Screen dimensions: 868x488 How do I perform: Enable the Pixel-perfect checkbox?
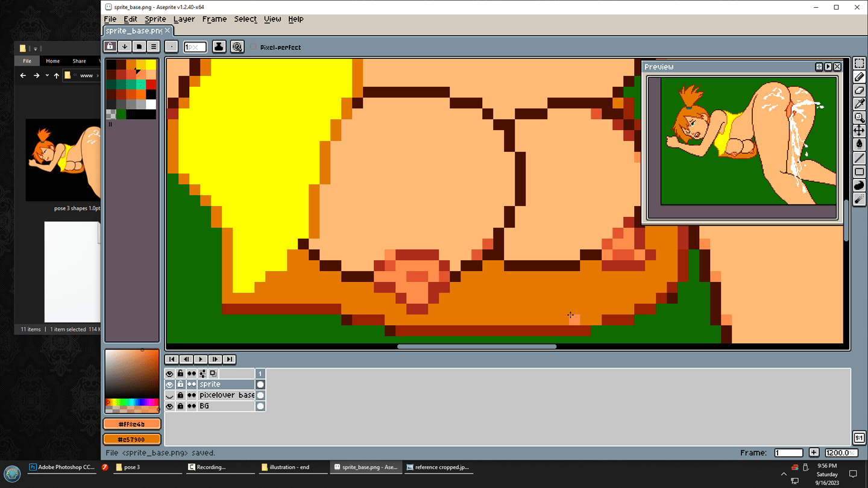pos(253,47)
